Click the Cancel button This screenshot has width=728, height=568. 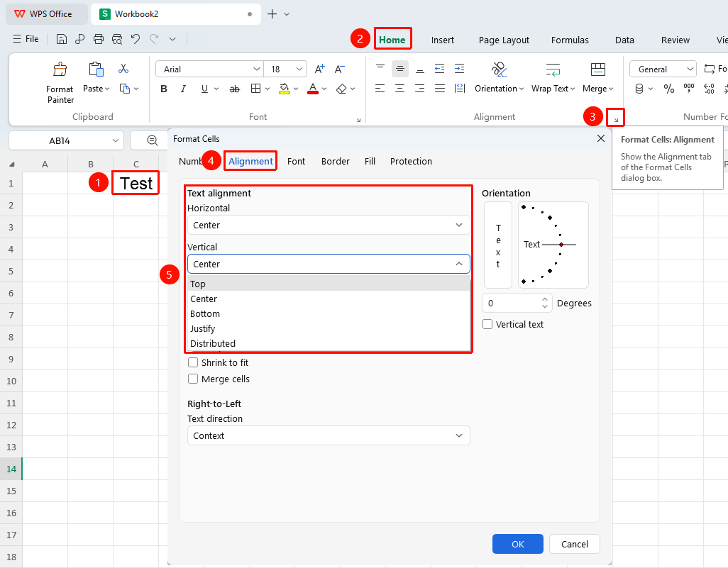574,544
